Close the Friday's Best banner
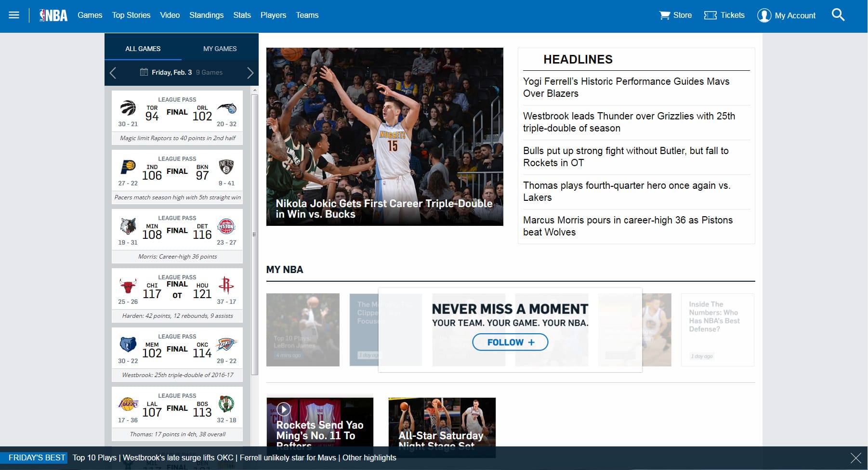This screenshot has height=470, width=868. 856,458
